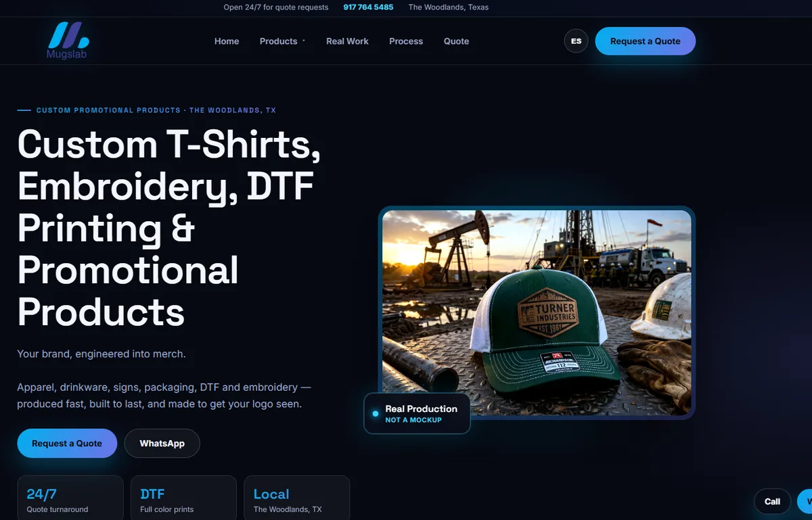This screenshot has width=812, height=520.
Task: Open the Quote nav link
Action: click(x=456, y=41)
